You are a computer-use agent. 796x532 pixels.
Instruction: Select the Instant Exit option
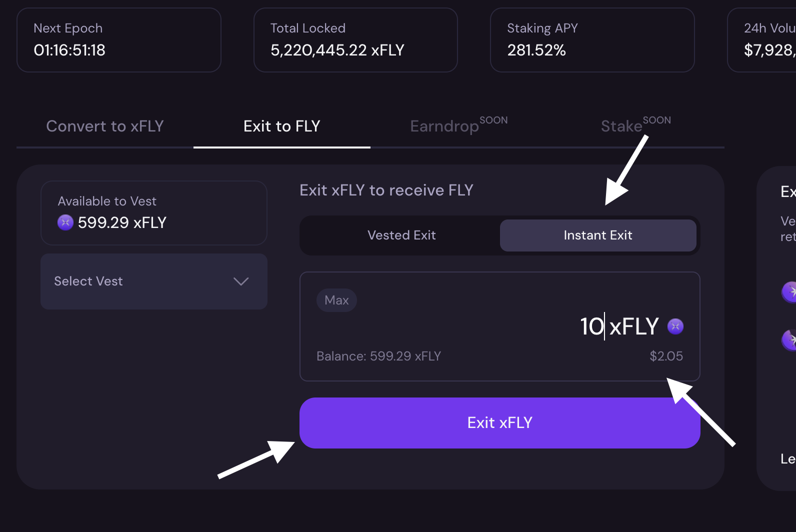(598, 235)
